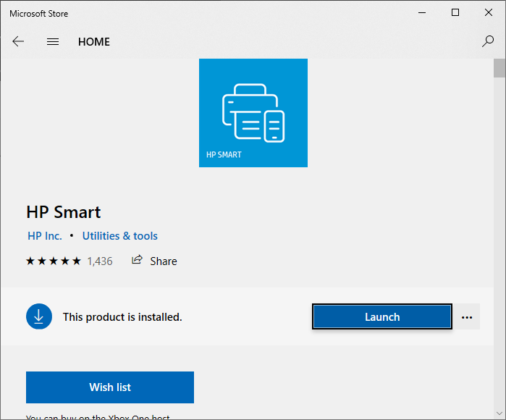506x420 pixels.
Task: Click 'This product is installed.' text
Action: [x=122, y=317]
